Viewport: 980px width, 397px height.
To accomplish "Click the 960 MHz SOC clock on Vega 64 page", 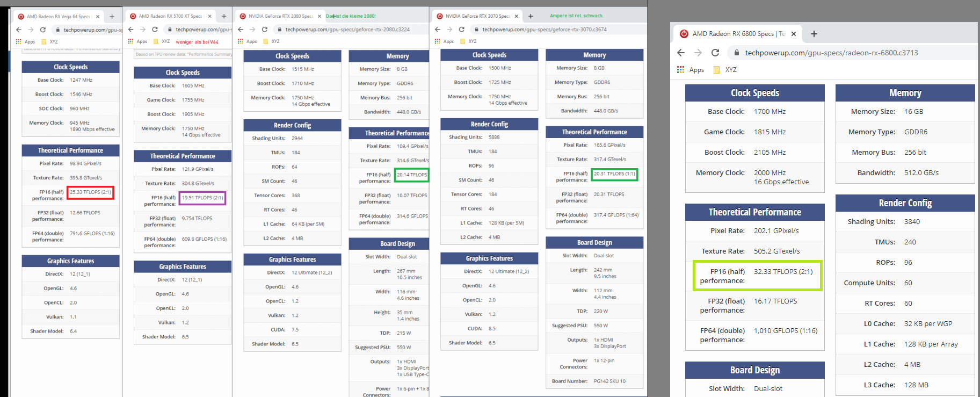I will (x=79, y=109).
